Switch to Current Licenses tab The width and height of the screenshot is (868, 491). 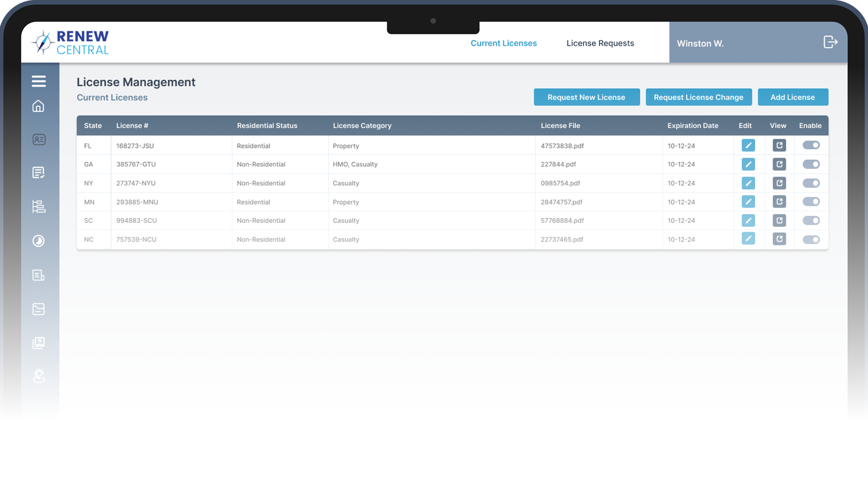(x=503, y=43)
